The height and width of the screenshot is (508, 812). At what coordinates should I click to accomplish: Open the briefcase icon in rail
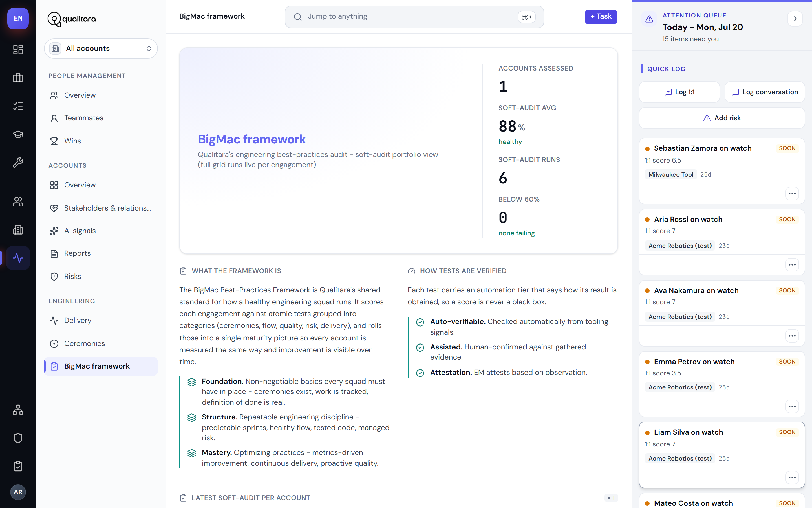pyautogui.click(x=18, y=78)
